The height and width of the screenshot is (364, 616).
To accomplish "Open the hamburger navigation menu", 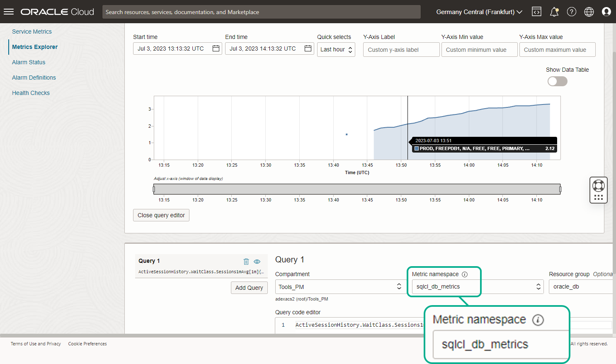I will pos(9,12).
